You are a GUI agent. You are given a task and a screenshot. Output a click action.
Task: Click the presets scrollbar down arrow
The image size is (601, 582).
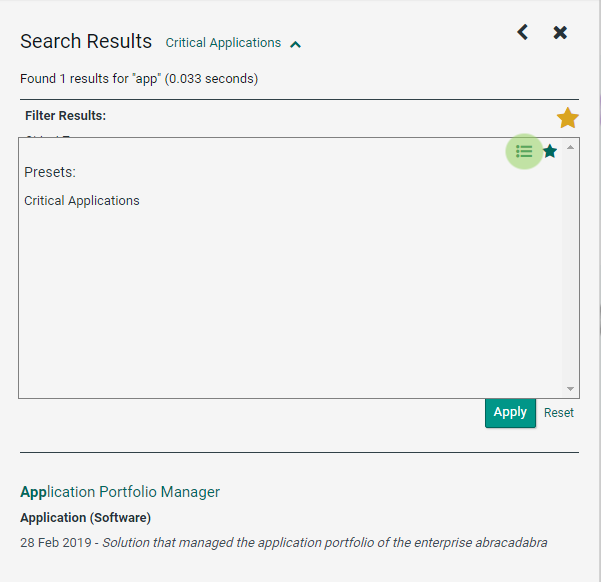click(x=571, y=389)
